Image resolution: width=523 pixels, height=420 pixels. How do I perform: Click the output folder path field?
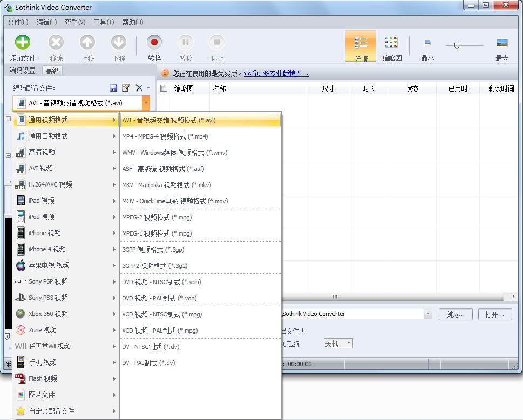tap(353, 314)
